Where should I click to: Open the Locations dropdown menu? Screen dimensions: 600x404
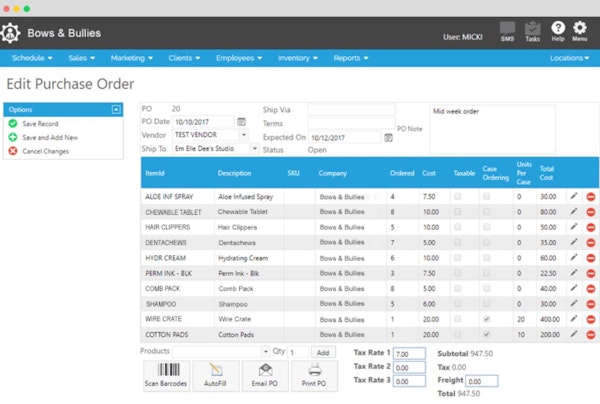(569, 58)
